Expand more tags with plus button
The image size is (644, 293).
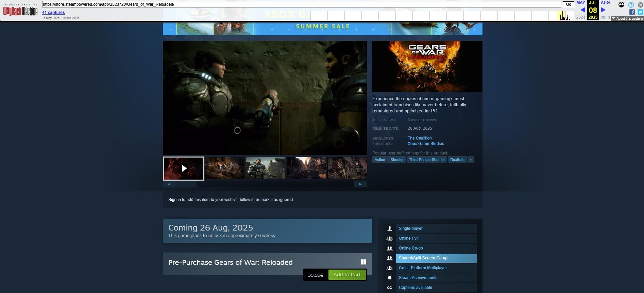pyautogui.click(x=471, y=160)
